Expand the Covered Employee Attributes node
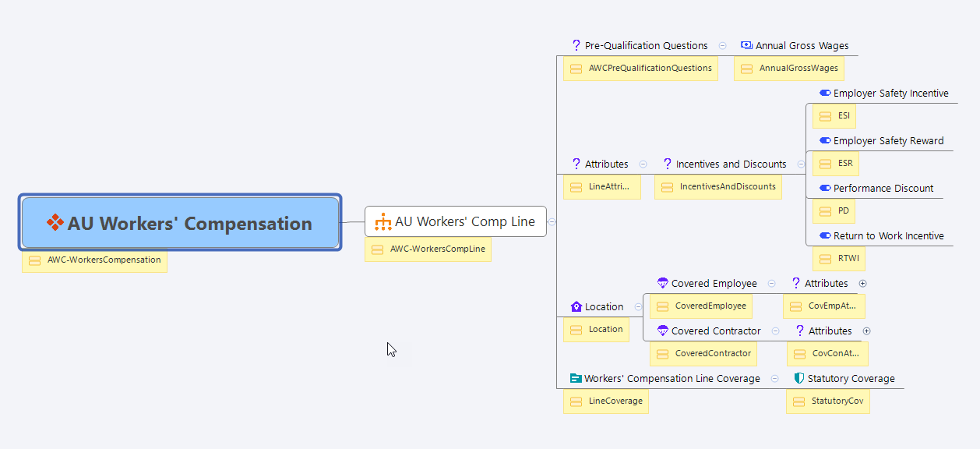 (x=862, y=284)
